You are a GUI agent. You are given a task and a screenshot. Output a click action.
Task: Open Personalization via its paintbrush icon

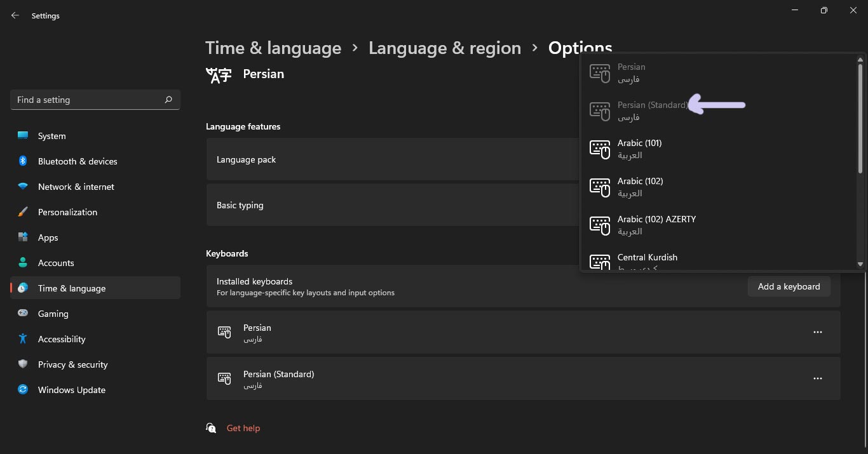point(23,212)
